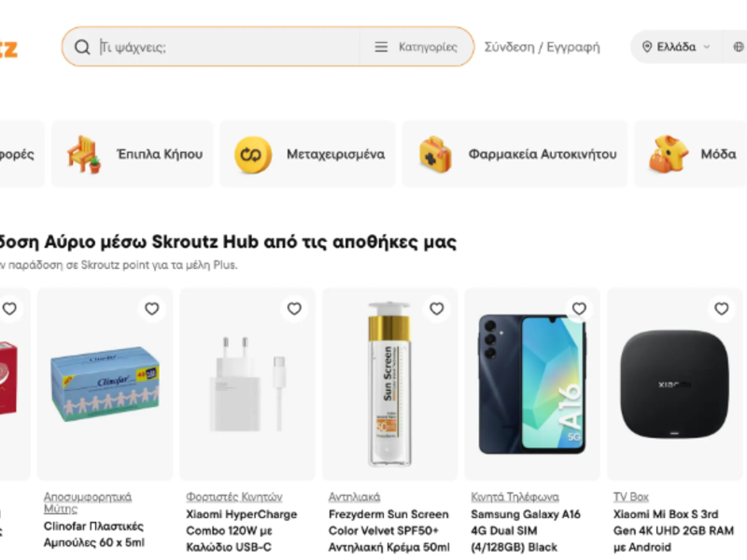This screenshot has height=560, width=747.
Task: Click the search magnifier icon
Action: [x=83, y=47]
